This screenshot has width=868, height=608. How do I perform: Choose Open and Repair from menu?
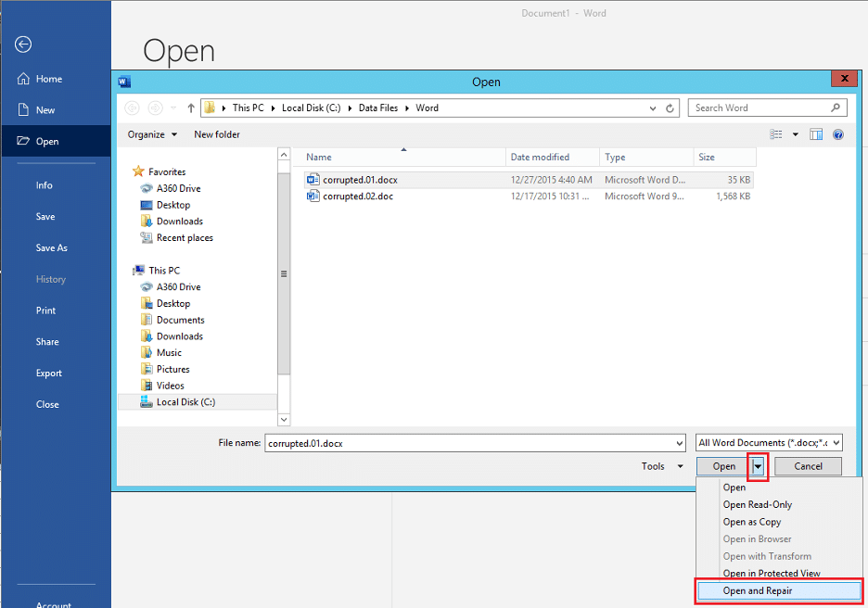point(758,590)
